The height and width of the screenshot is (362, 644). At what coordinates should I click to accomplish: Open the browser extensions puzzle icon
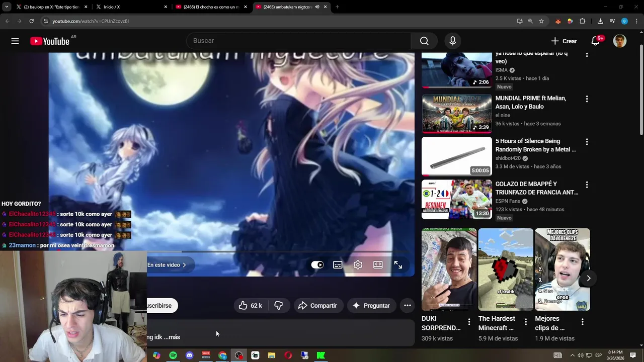[x=583, y=21]
